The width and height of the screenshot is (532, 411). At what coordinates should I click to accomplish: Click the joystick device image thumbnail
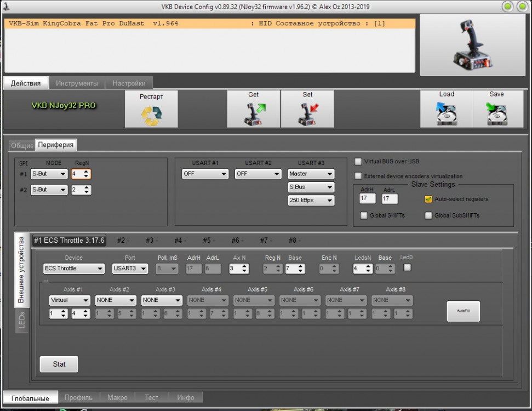(472, 45)
